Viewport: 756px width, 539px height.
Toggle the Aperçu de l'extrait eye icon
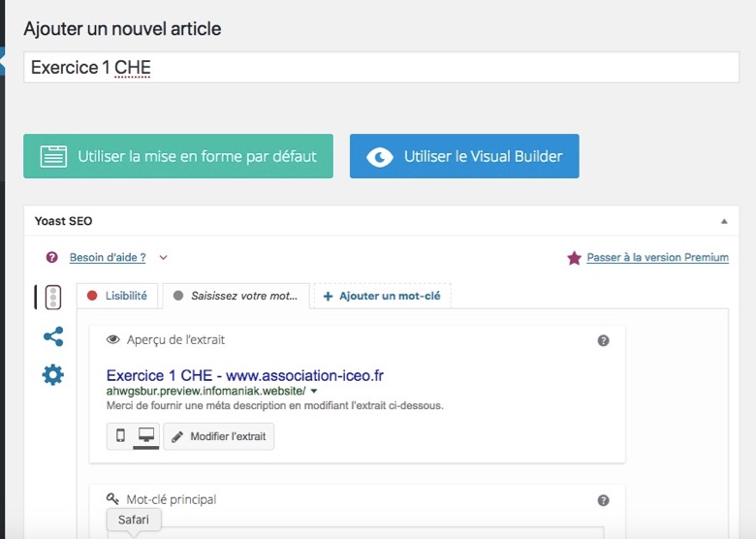[112, 339]
